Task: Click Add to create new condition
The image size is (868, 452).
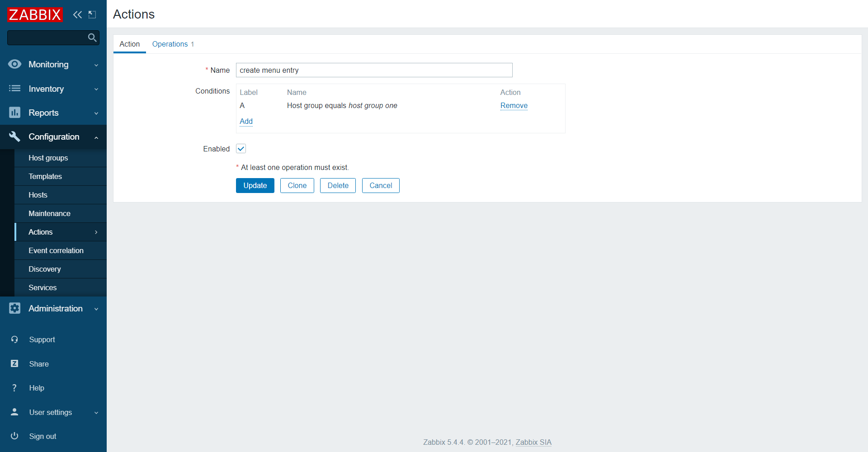Action: tap(246, 121)
